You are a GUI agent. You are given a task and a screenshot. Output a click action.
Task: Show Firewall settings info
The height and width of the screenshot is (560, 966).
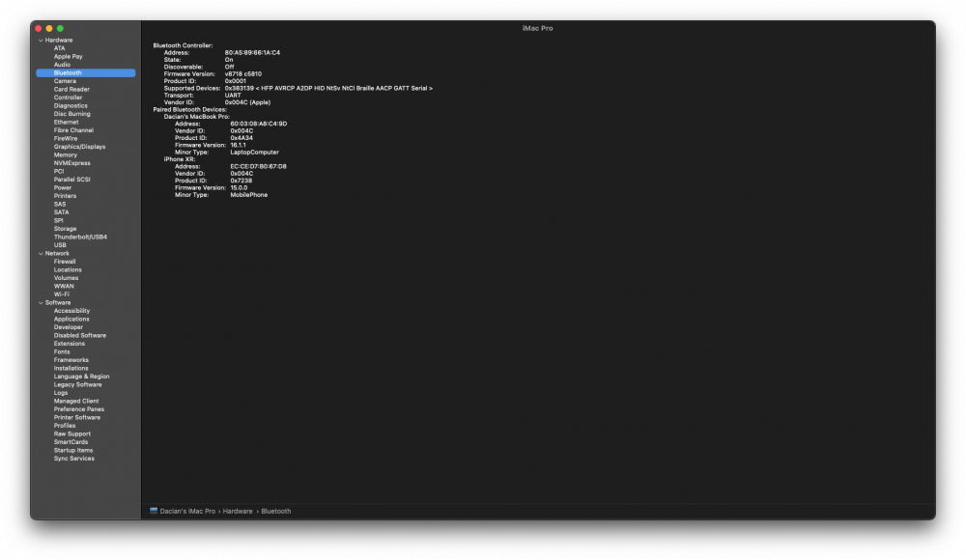[65, 262]
